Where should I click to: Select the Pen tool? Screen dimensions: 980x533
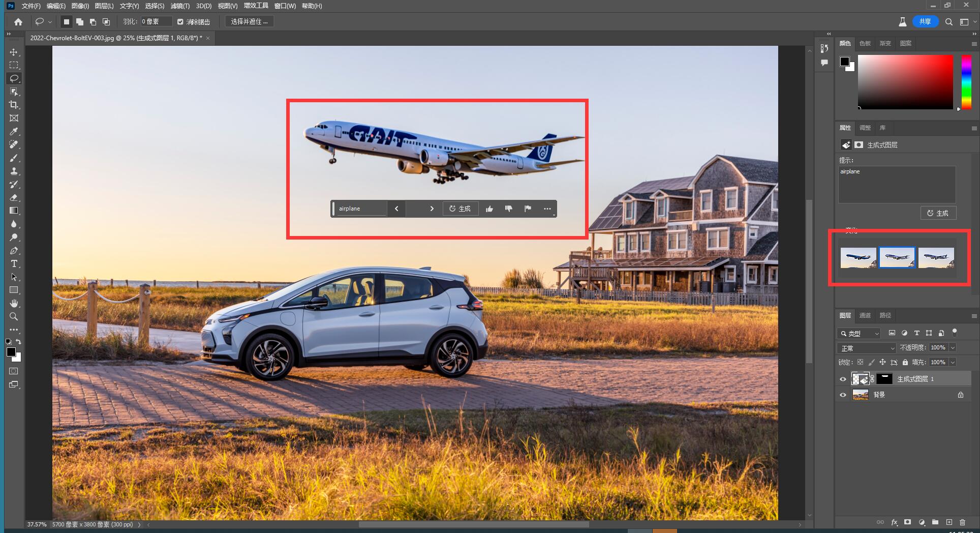coord(14,250)
